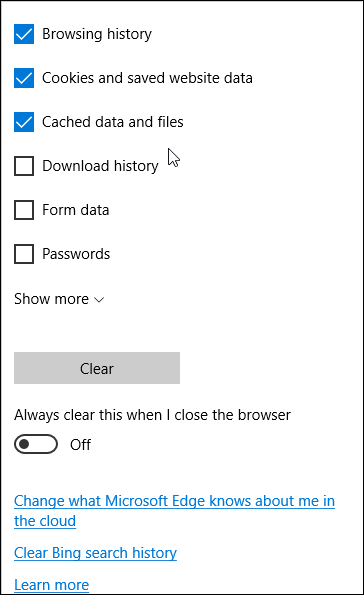Turn on the always-clear-on-close toggle switch
The height and width of the screenshot is (595, 364).
click(x=36, y=444)
